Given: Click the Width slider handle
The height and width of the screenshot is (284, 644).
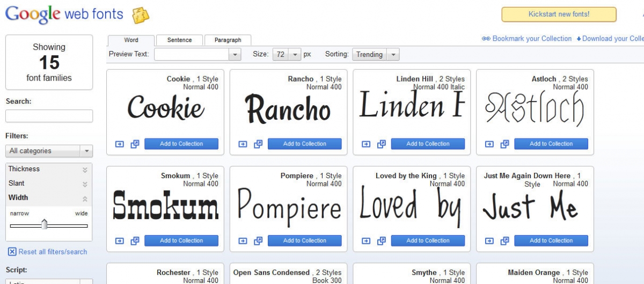Looking at the screenshot, I should click(x=45, y=224).
